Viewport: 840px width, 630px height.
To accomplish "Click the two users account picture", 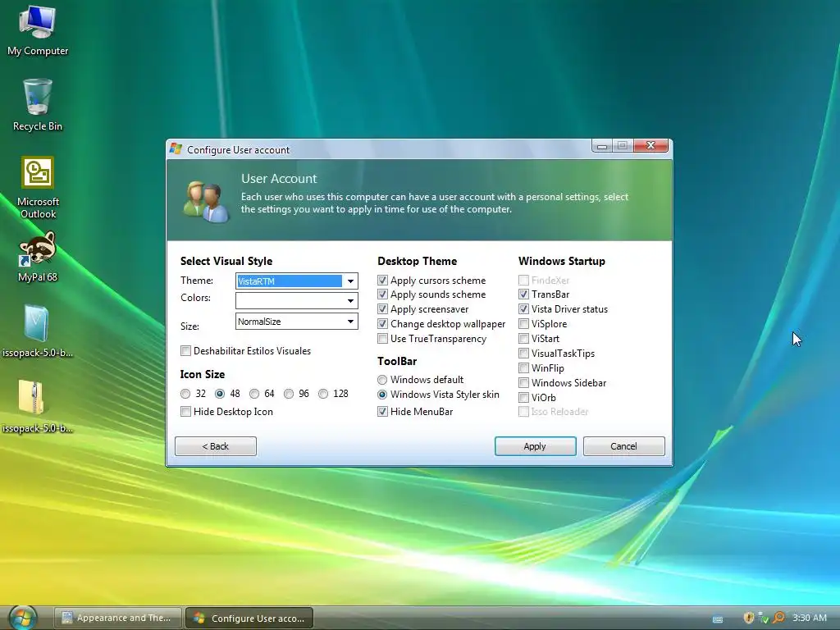I will 206,203.
